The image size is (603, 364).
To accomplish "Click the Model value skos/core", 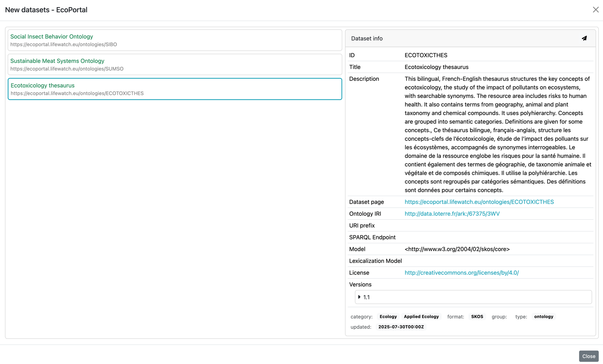I will coord(457,249).
